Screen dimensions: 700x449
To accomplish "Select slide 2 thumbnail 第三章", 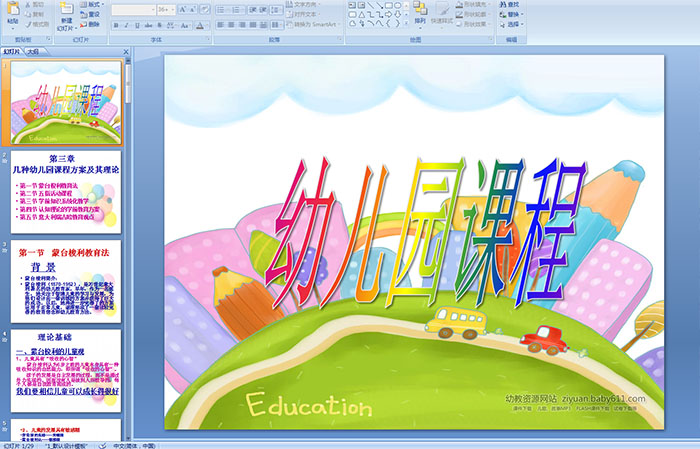I will click(66, 192).
